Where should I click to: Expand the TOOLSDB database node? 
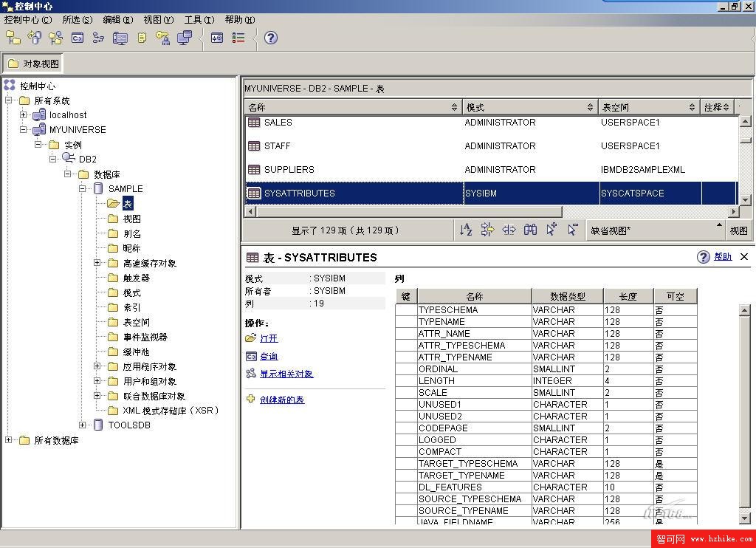click(83, 425)
